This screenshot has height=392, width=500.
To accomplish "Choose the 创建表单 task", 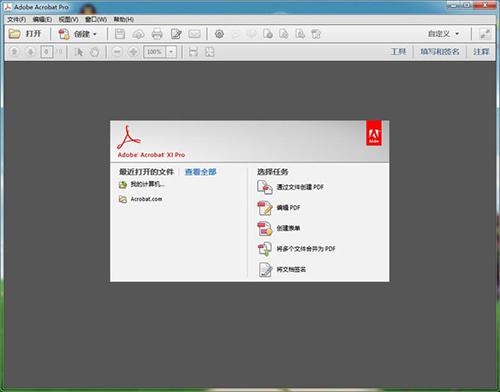I will pos(279,228).
